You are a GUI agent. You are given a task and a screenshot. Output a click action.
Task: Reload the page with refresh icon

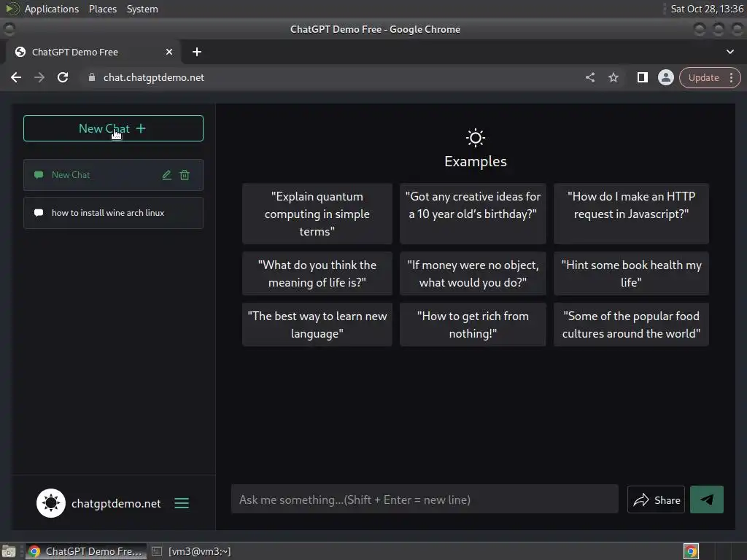point(63,77)
